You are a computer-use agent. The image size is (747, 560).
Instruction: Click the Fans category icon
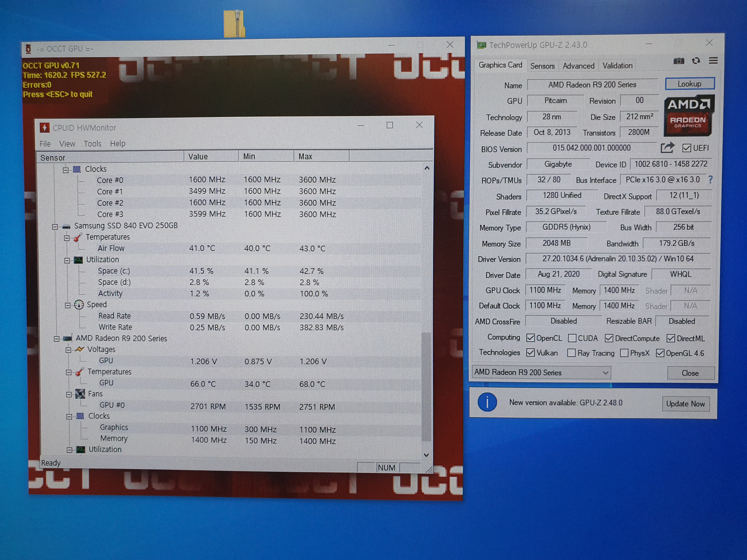80,394
